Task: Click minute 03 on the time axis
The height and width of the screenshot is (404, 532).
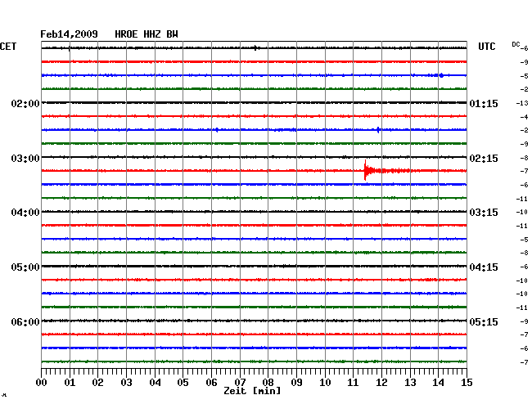Action: coord(126,383)
